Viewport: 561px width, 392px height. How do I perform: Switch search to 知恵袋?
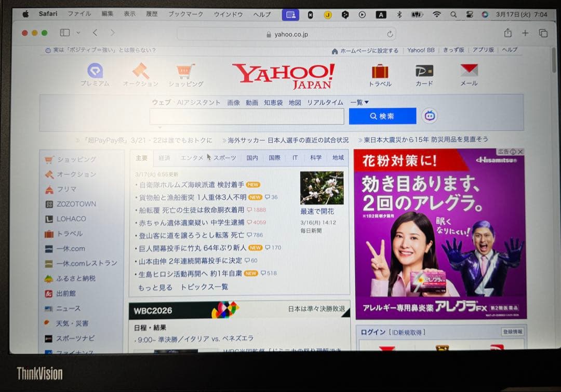273,103
